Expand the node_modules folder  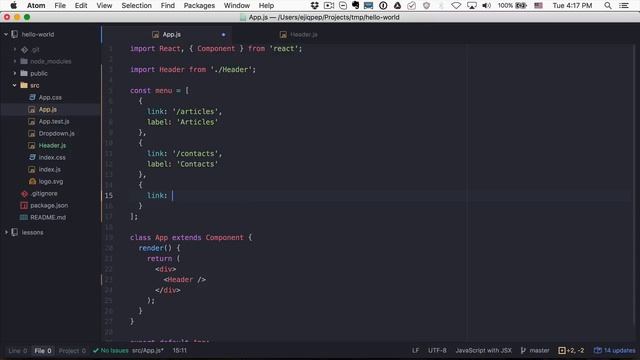coord(15,62)
